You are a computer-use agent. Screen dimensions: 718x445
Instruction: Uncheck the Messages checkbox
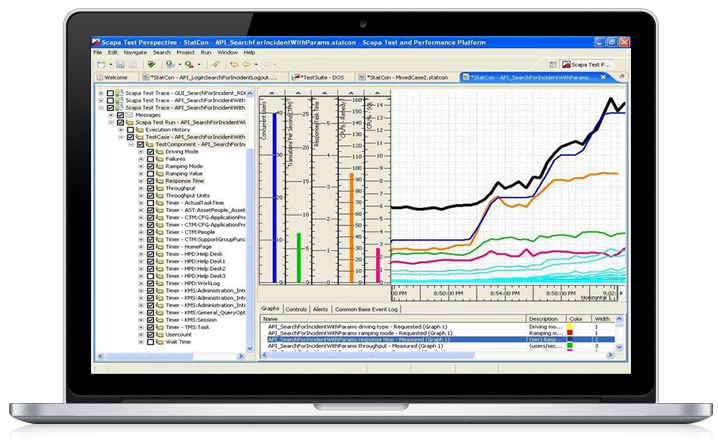(x=120, y=115)
